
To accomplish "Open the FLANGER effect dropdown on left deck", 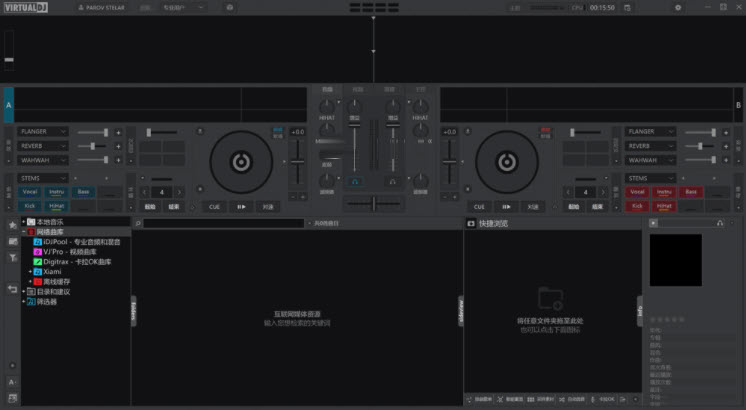I will coord(42,131).
